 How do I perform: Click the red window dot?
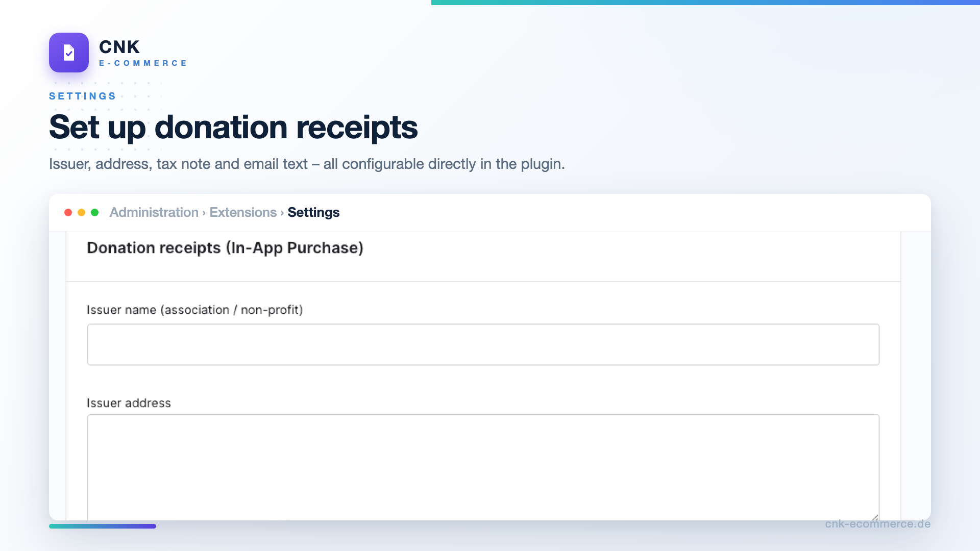click(68, 212)
